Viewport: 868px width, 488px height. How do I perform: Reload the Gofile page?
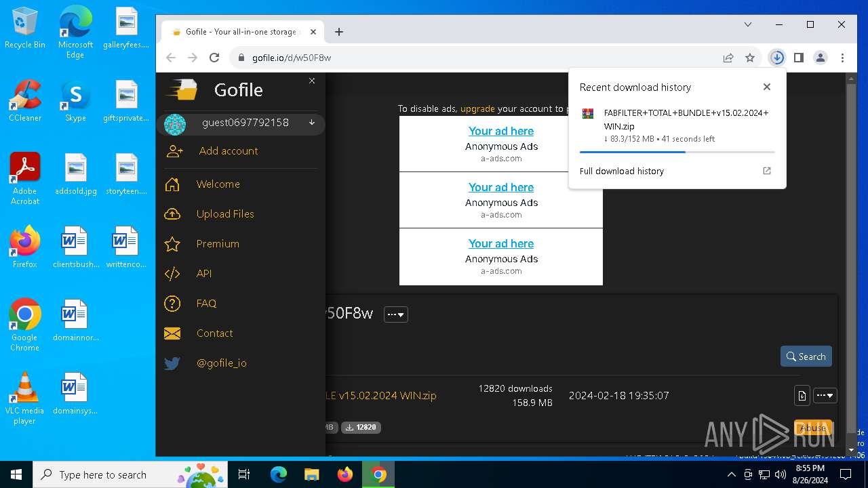[214, 58]
